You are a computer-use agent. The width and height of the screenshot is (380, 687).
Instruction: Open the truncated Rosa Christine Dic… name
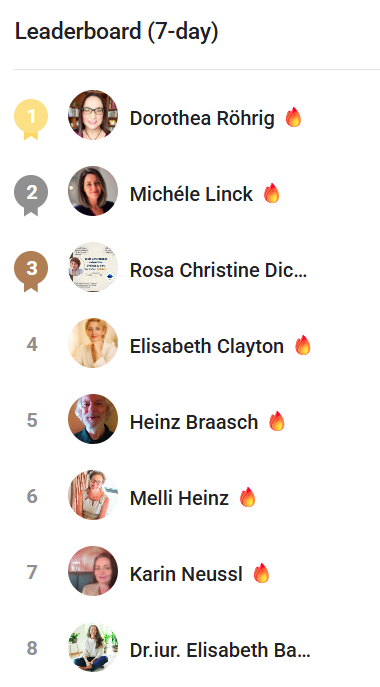pyautogui.click(x=218, y=270)
